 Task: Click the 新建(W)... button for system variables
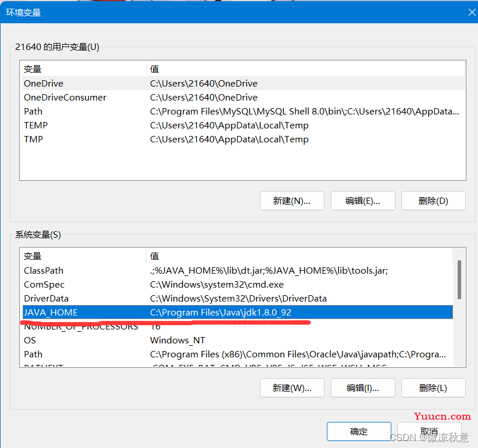tap(292, 388)
